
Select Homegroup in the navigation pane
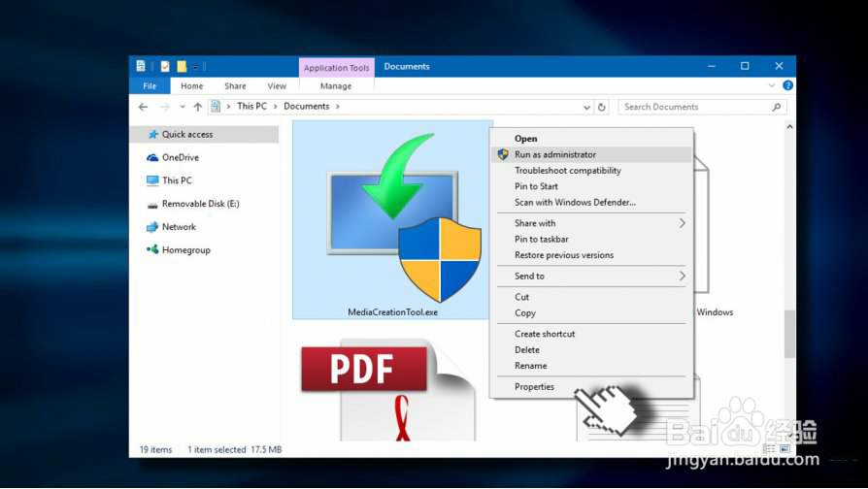[x=186, y=250]
